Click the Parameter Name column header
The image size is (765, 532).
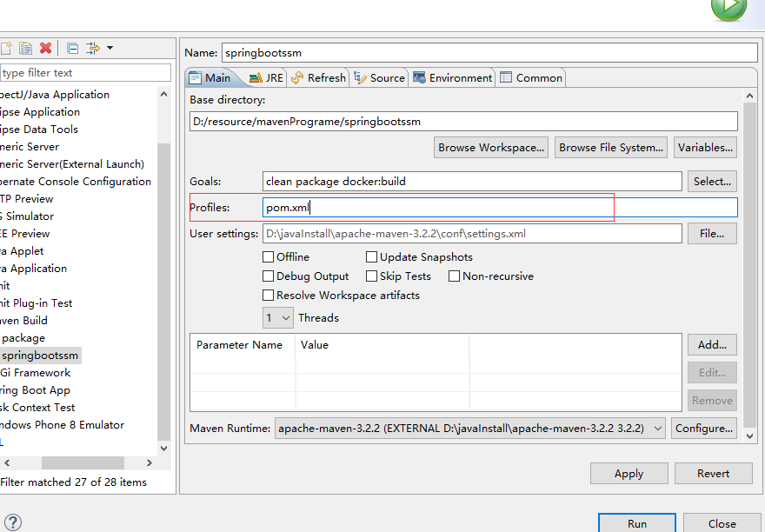pos(243,345)
